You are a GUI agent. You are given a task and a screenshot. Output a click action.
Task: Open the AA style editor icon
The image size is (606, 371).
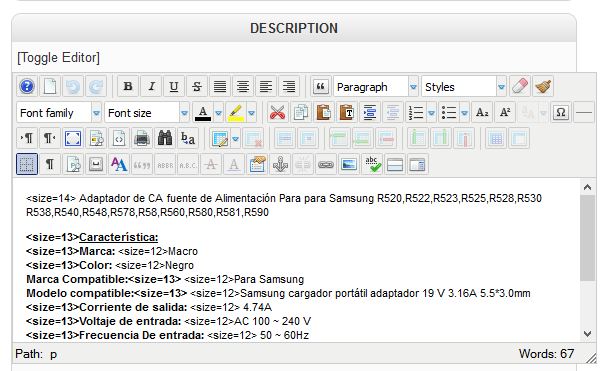[119, 164]
